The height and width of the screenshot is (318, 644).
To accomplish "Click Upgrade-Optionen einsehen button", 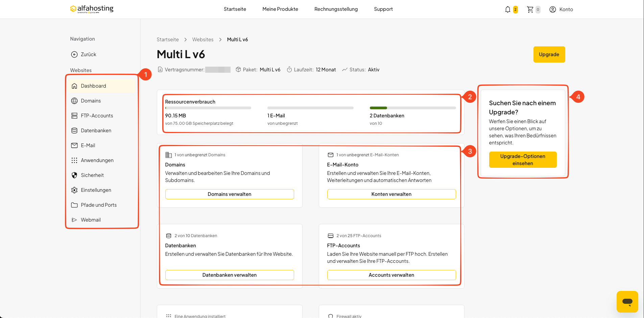I will pos(523,160).
